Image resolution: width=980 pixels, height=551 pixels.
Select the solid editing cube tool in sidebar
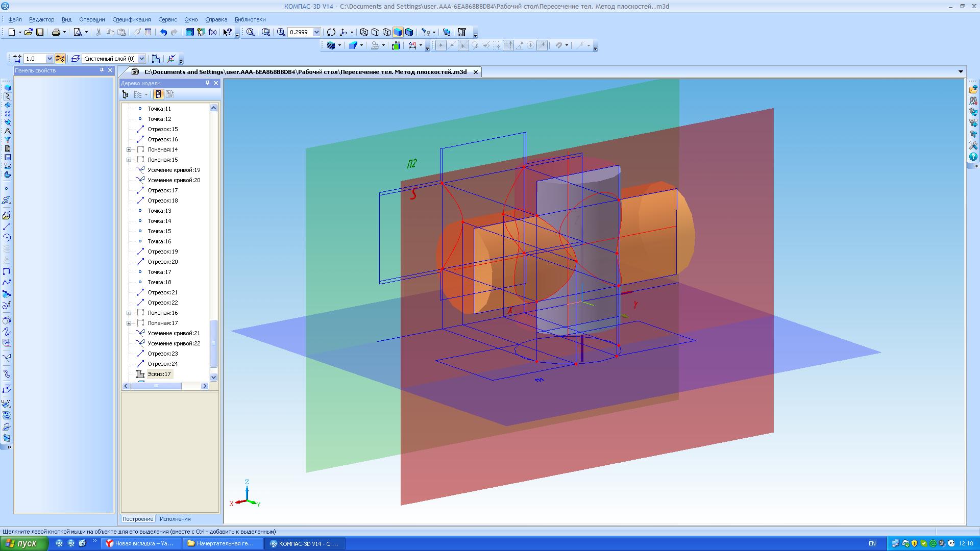coord(7,88)
